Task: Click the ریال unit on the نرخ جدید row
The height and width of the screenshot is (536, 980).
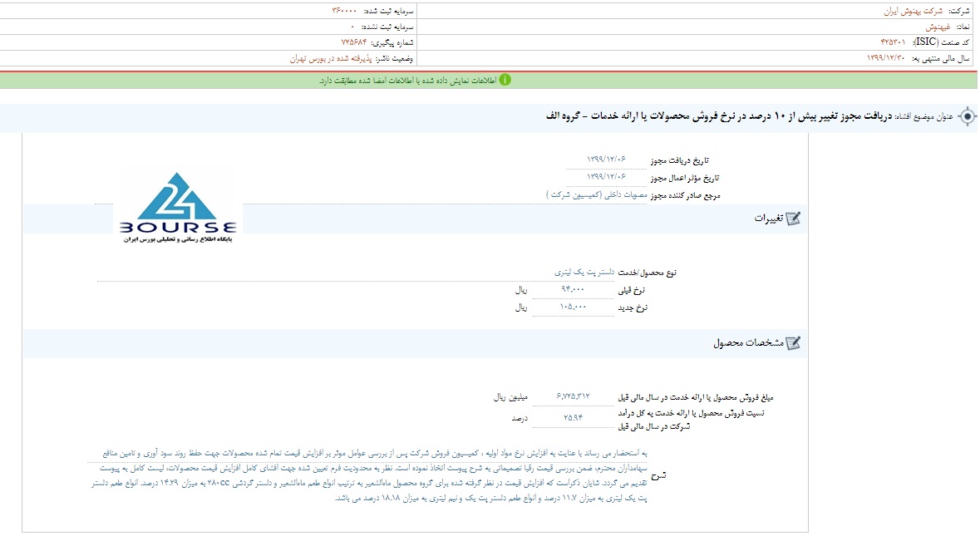Action: (521, 308)
